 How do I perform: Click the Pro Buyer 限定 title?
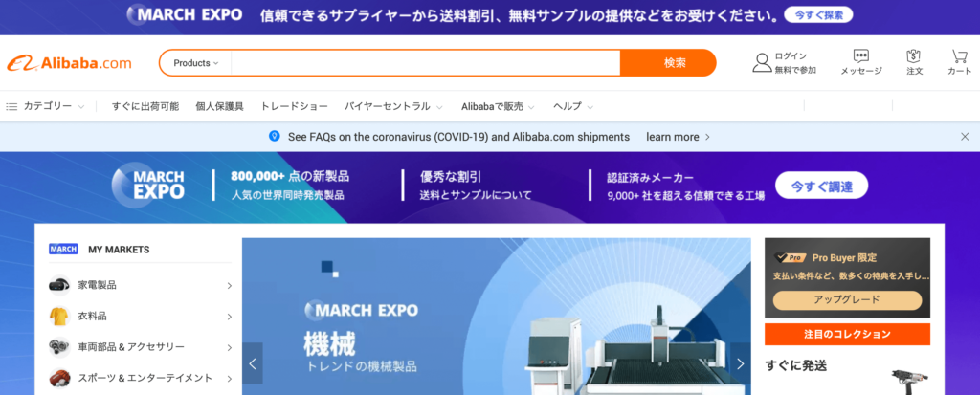click(x=844, y=257)
